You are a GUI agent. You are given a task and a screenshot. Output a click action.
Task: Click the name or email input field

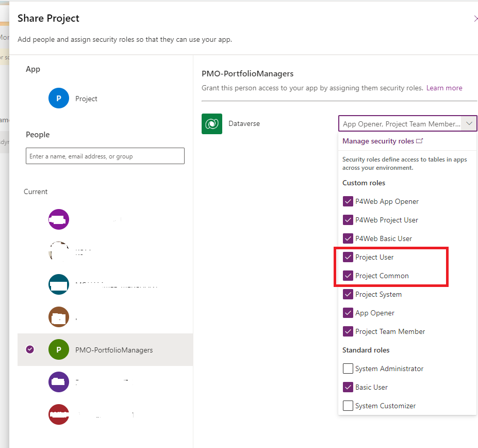[x=105, y=155]
